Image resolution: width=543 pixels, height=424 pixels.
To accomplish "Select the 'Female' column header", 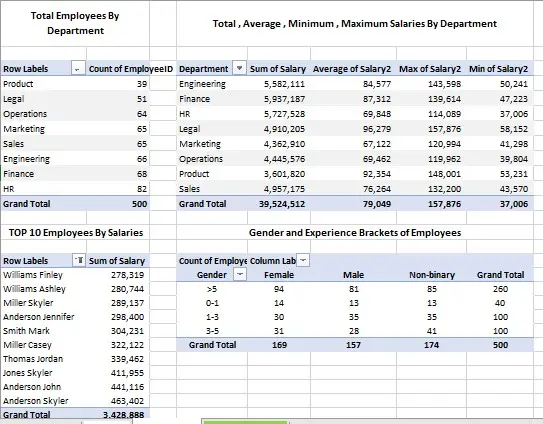I will click(279, 275).
